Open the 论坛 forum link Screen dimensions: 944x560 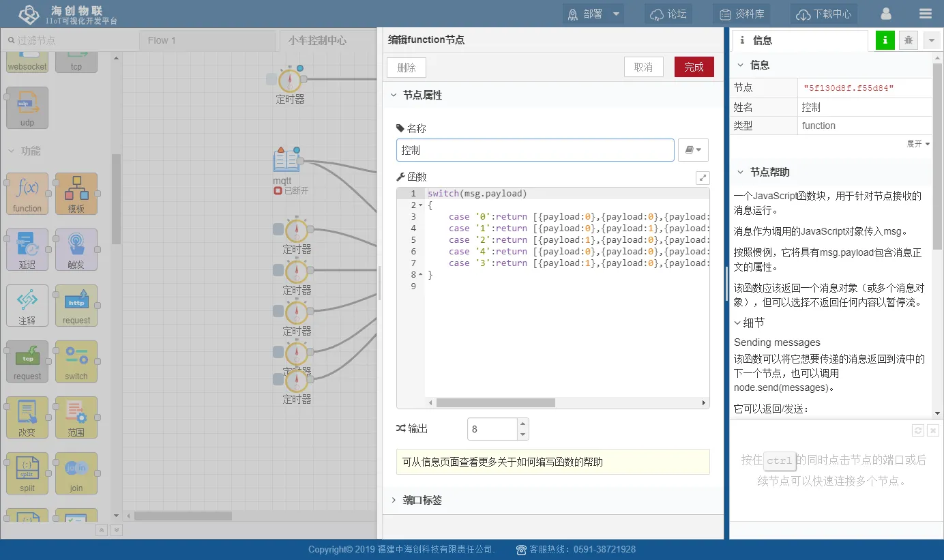668,14
